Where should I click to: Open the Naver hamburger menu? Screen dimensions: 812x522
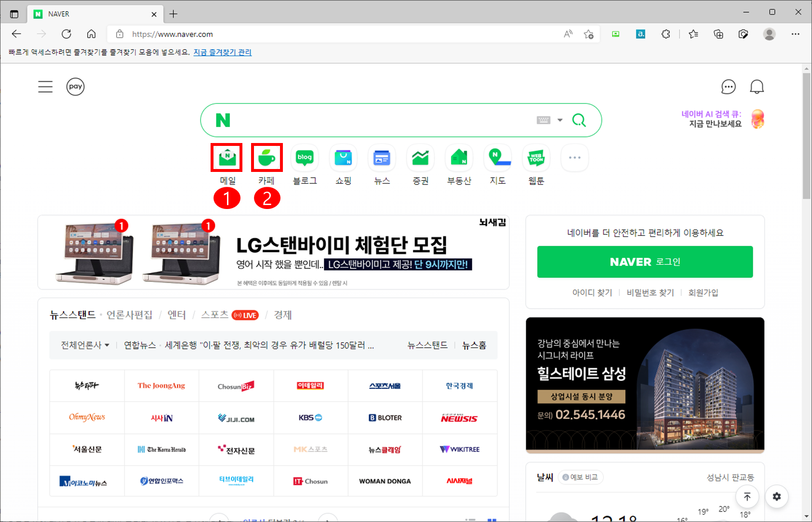tap(45, 87)
